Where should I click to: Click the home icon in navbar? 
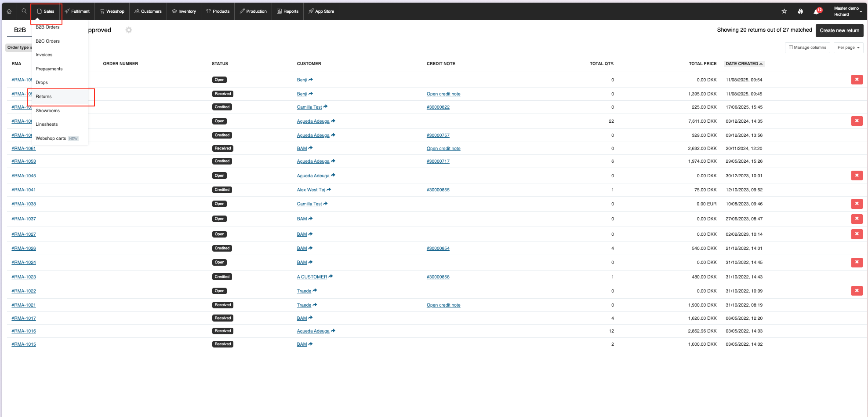coord(9,11)
